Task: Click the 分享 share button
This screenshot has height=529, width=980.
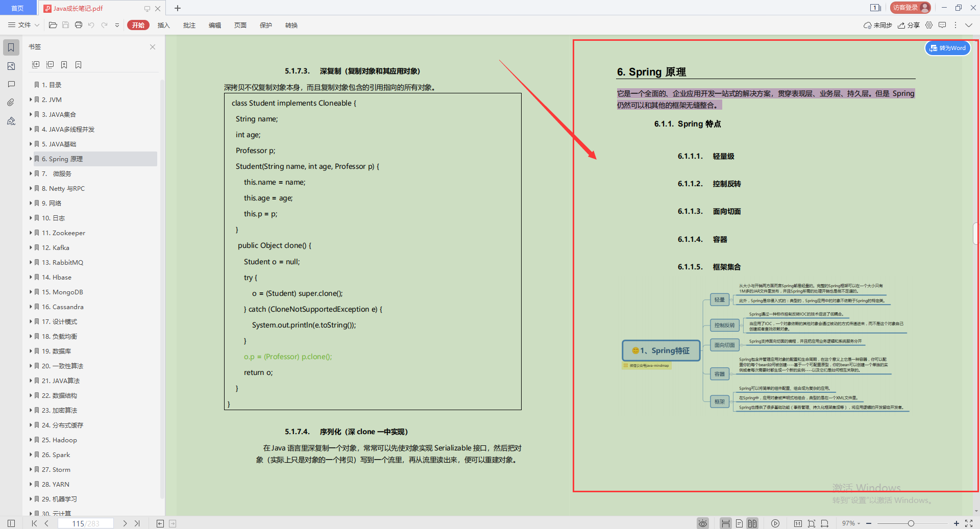Action: pyautogui.click(x=909, y=25)
